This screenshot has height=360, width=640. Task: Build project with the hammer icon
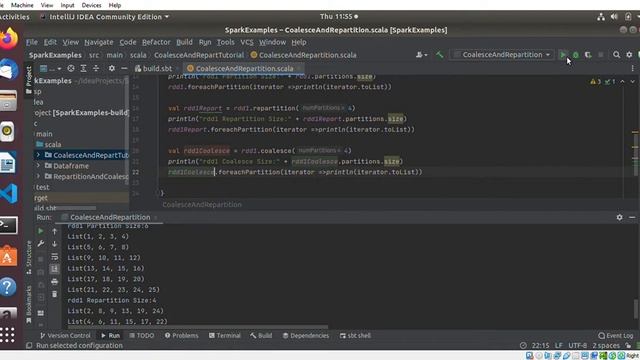[x=440, y=55]
